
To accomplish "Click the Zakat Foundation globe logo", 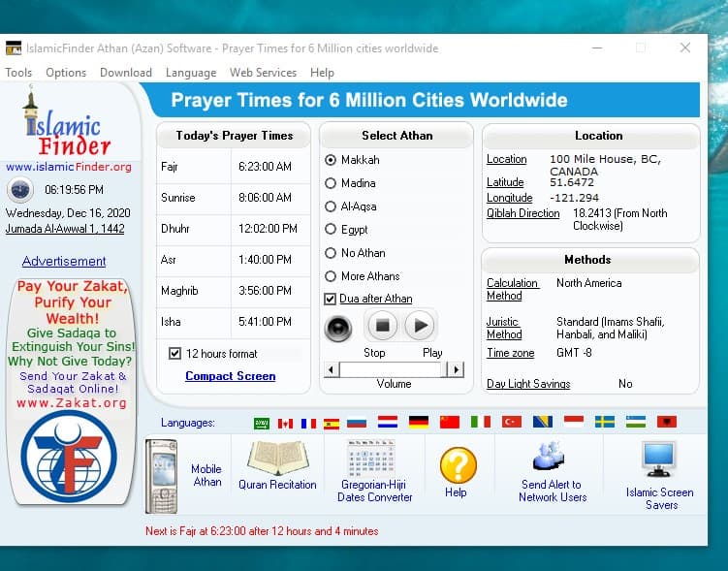I will point(69,456).
